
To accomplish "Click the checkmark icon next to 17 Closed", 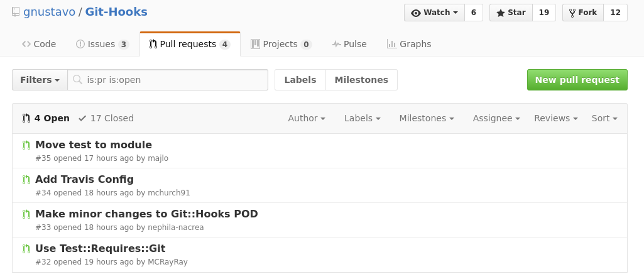I will coord(82,118).
